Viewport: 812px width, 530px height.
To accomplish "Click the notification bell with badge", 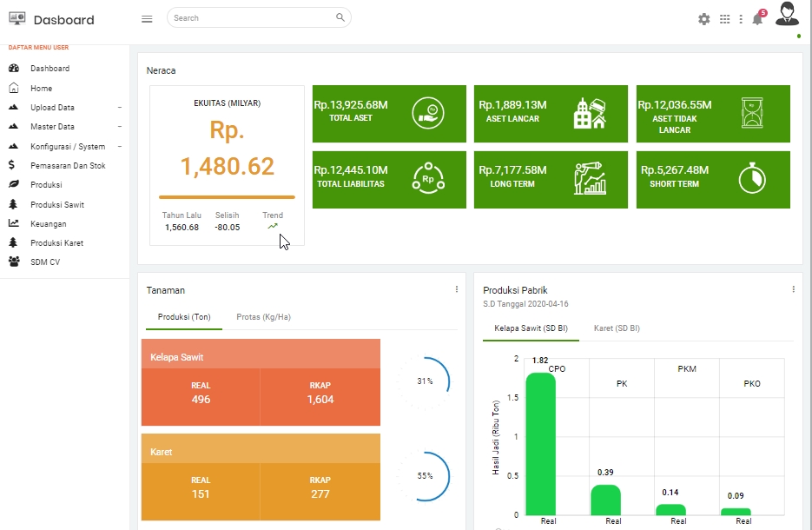I will click(758, 18).
